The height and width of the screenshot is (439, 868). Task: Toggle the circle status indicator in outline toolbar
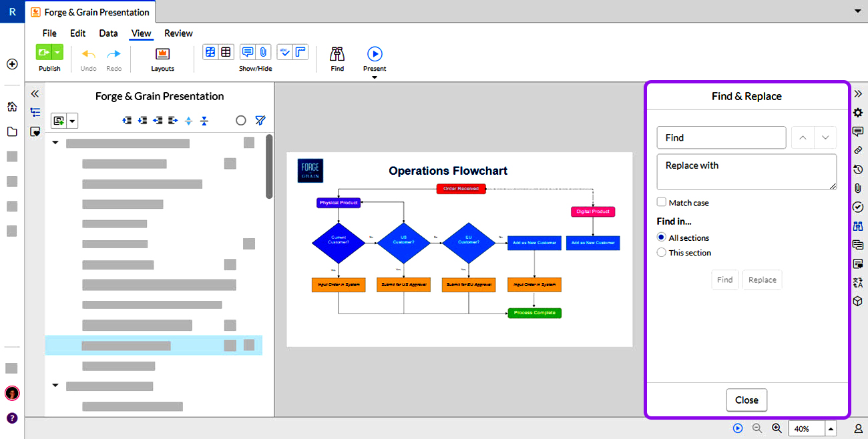(241, 121)
